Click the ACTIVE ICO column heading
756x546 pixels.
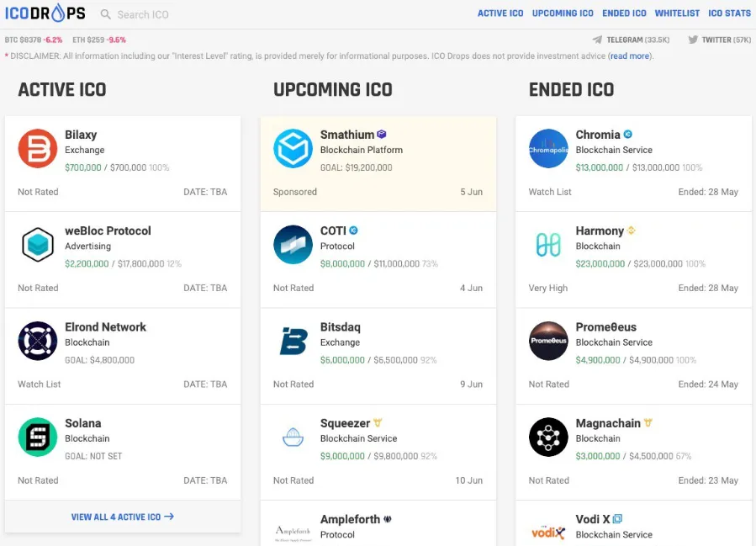coord(62,90)
